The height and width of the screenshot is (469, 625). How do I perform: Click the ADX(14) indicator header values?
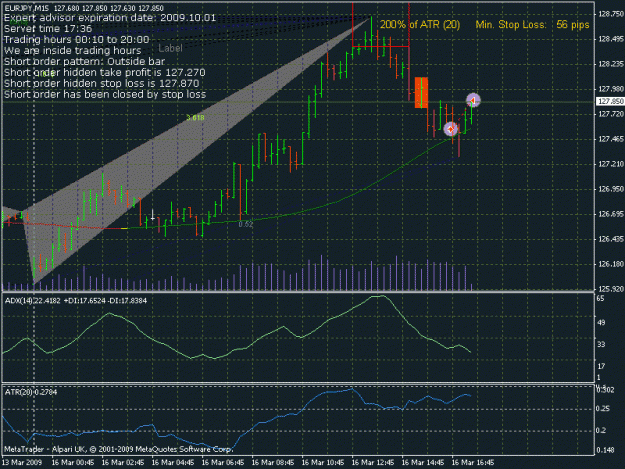pyautogui.click(x=76, y=300)
